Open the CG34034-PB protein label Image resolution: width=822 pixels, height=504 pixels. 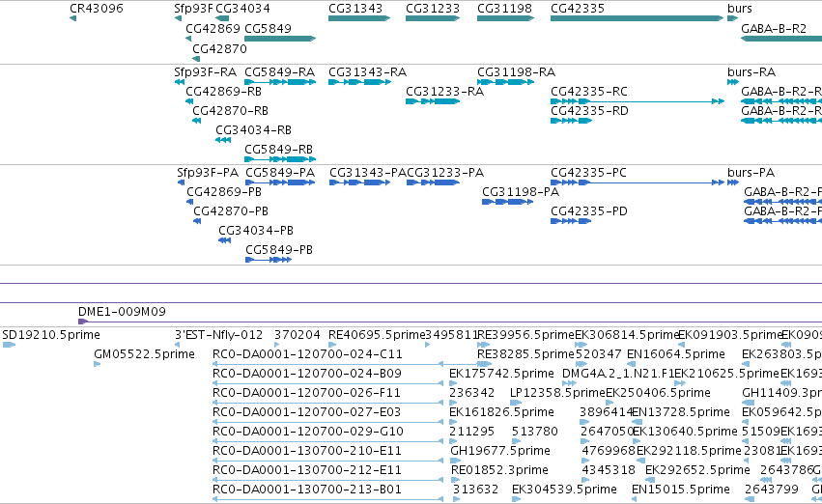[256, 231]
